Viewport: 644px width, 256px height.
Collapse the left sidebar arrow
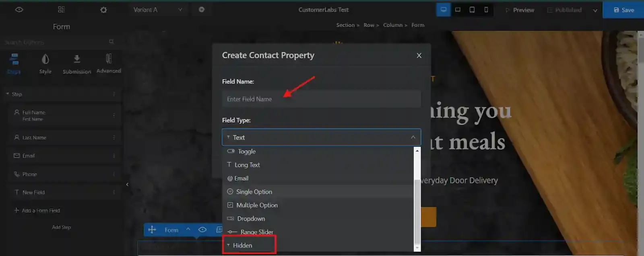pos(127,184)
